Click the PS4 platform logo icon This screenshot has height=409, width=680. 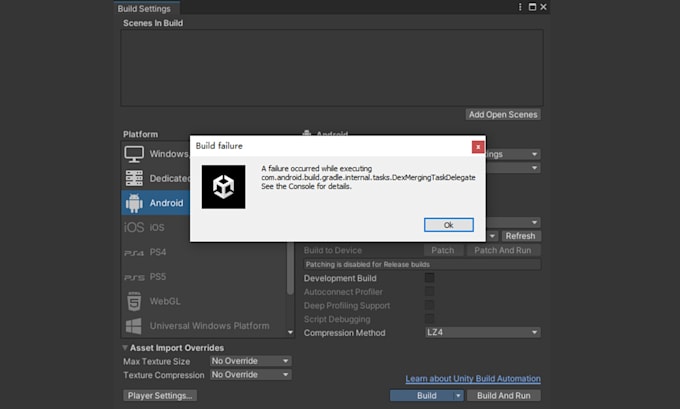point(134,252)
